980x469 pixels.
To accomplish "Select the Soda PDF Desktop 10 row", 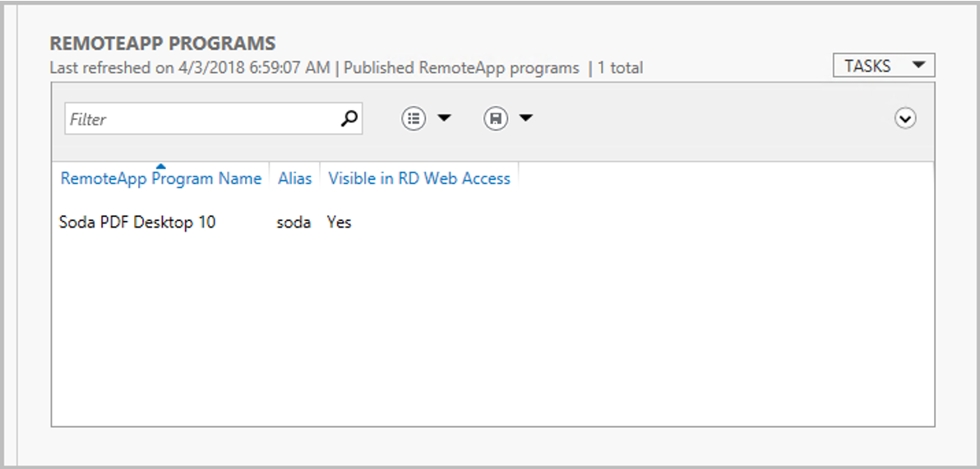I will [x=492, y=223].
